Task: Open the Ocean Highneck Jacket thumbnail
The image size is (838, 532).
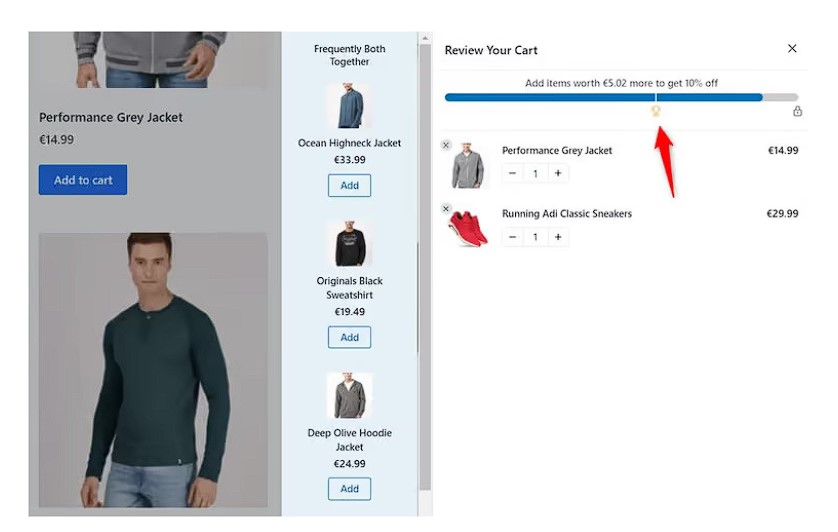Action: pos(350,106)
